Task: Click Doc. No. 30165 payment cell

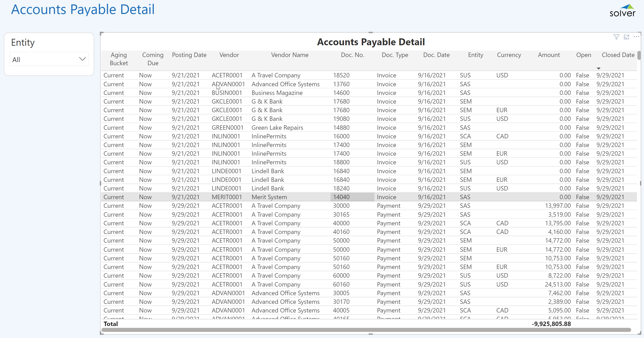Action: pyautogui.click(x=341, y=214)
